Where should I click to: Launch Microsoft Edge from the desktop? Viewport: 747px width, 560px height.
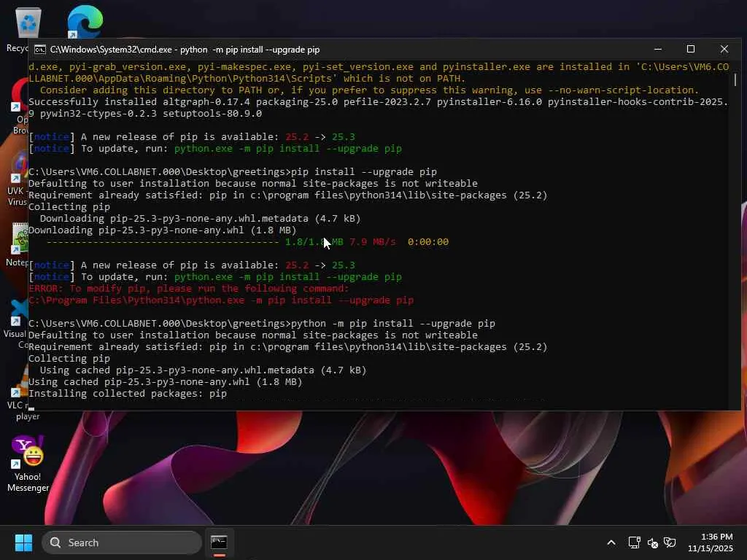pos(85,22)
